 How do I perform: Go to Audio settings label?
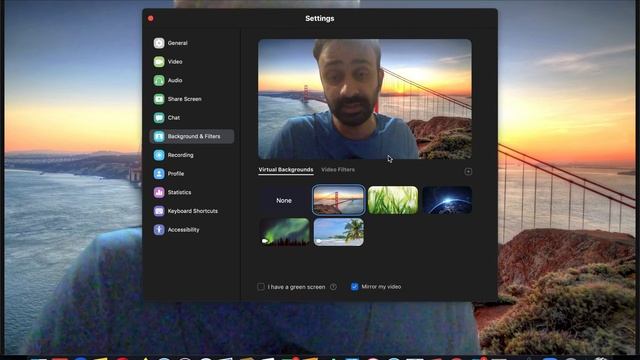(x=175, y=80)
